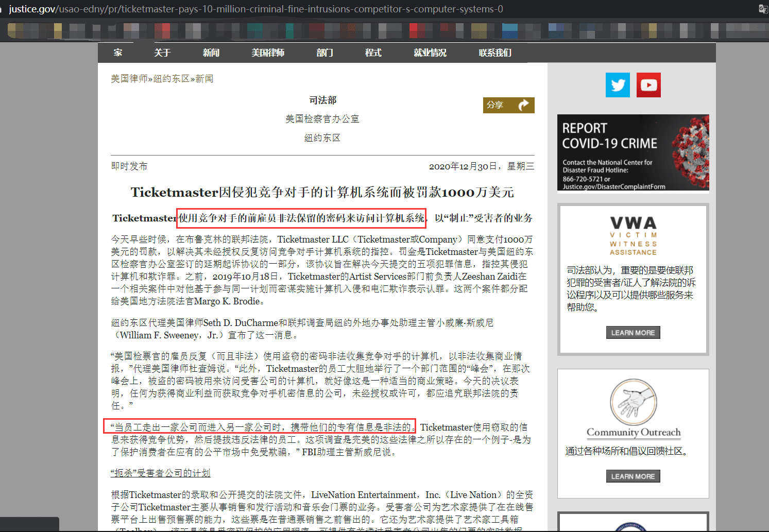This screenshot has height=532, width=769.
Task: Open the 美国律师 navigation menu
Action: click(x=268, y=53)
